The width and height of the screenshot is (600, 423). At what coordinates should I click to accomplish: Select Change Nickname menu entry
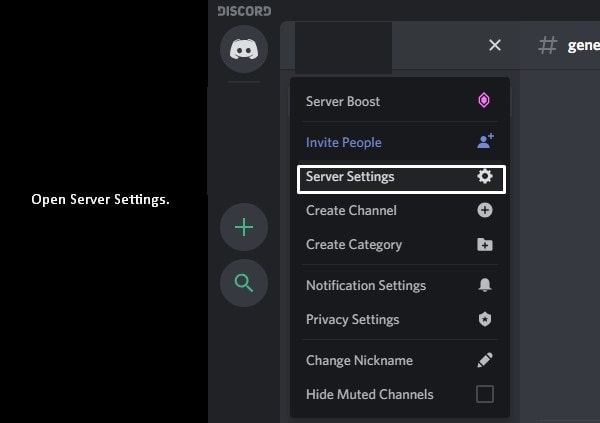coord(400,360)
